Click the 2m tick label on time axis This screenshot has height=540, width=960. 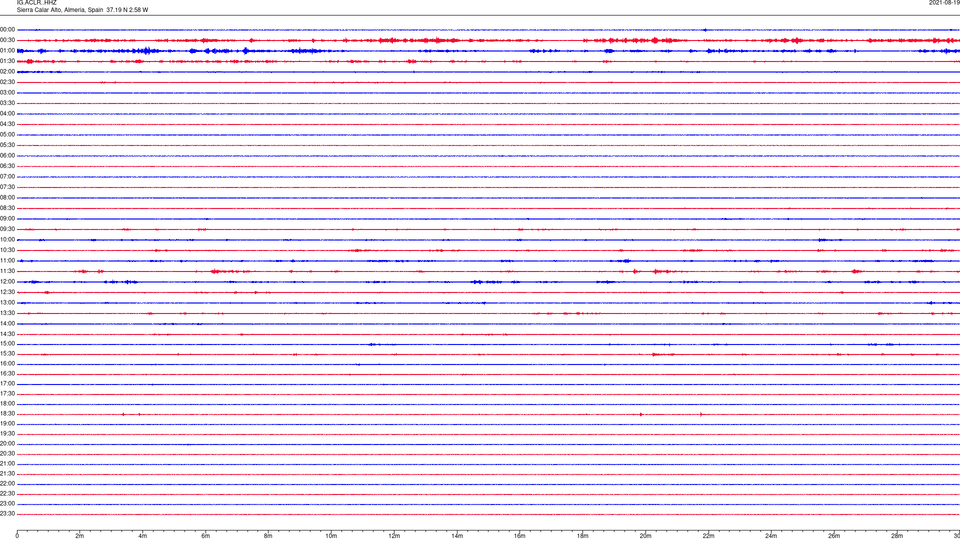[80, 536]
